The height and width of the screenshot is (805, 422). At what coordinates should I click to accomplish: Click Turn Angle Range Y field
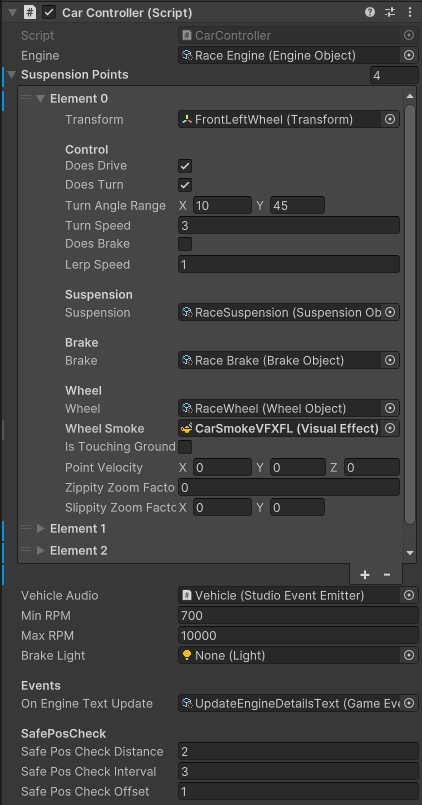point(297,206)
